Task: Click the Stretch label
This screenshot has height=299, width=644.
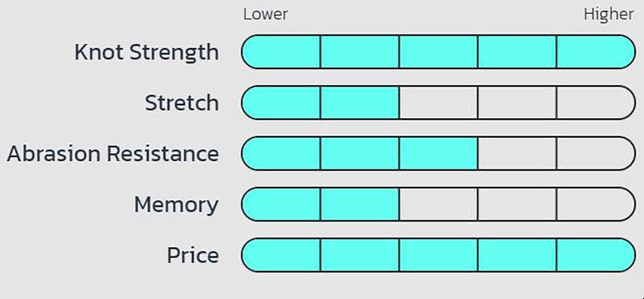Action: [182, 103]
